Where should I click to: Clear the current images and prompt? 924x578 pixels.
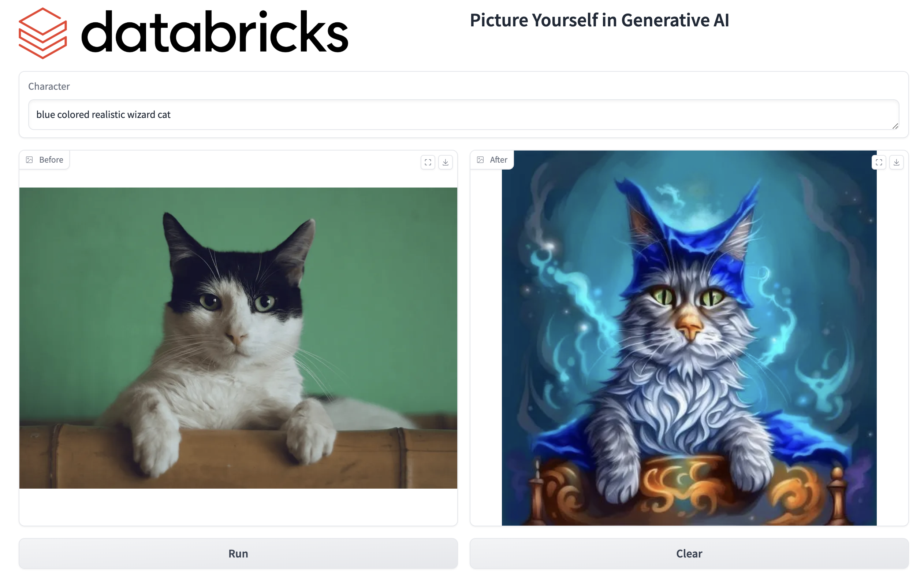tap(689, 553)
